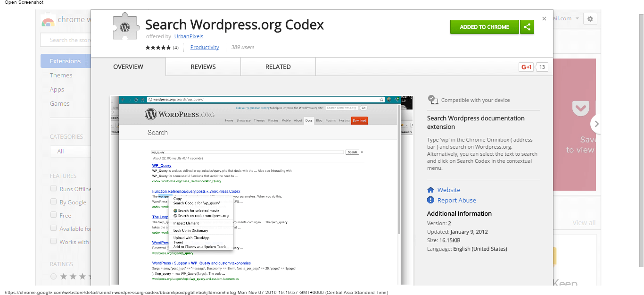Enable the Runs Offline checkbox

[54, 189]
